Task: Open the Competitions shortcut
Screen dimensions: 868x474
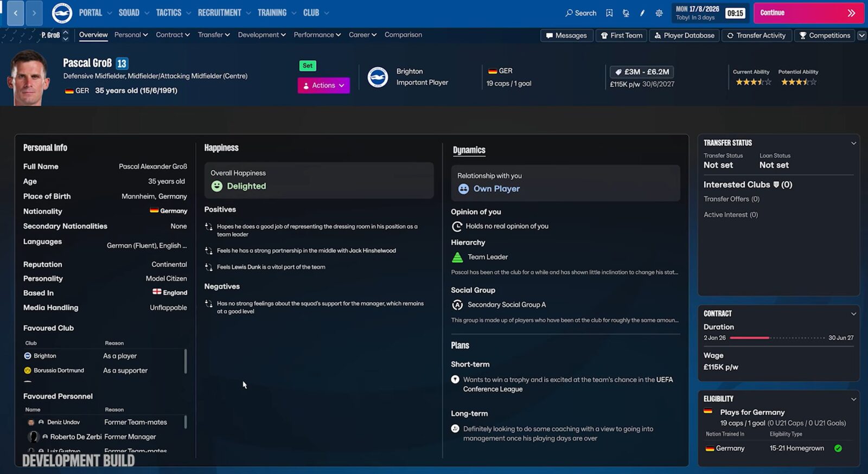Action: 825,35
